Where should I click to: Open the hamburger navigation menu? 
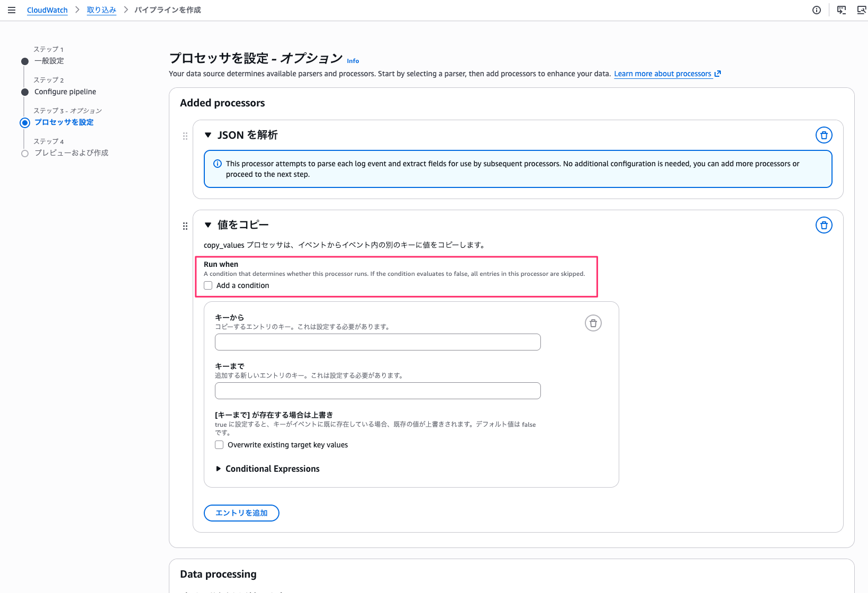click(12, 10)
